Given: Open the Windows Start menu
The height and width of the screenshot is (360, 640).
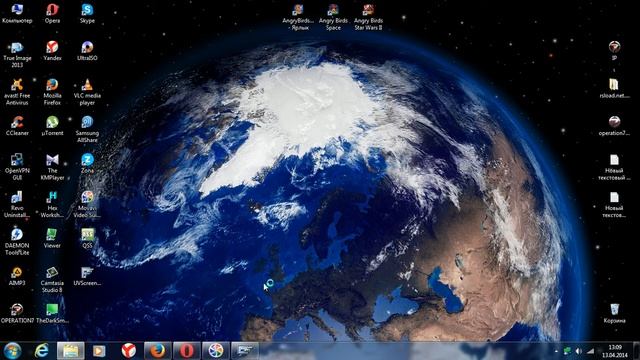Looking at the screenshot, I should [x=12, y=351].
